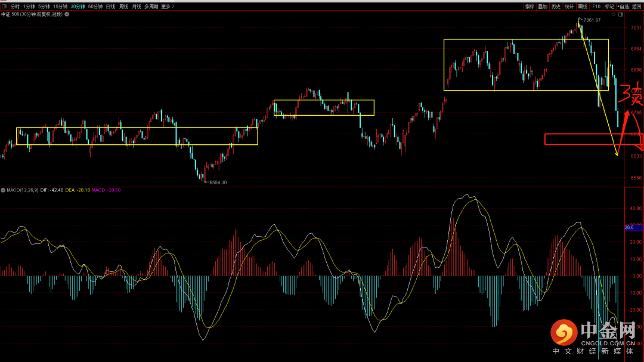The image size is (644, 362).
Task: Select the 1分钟 period tab
Action: [x=29, y=7]
